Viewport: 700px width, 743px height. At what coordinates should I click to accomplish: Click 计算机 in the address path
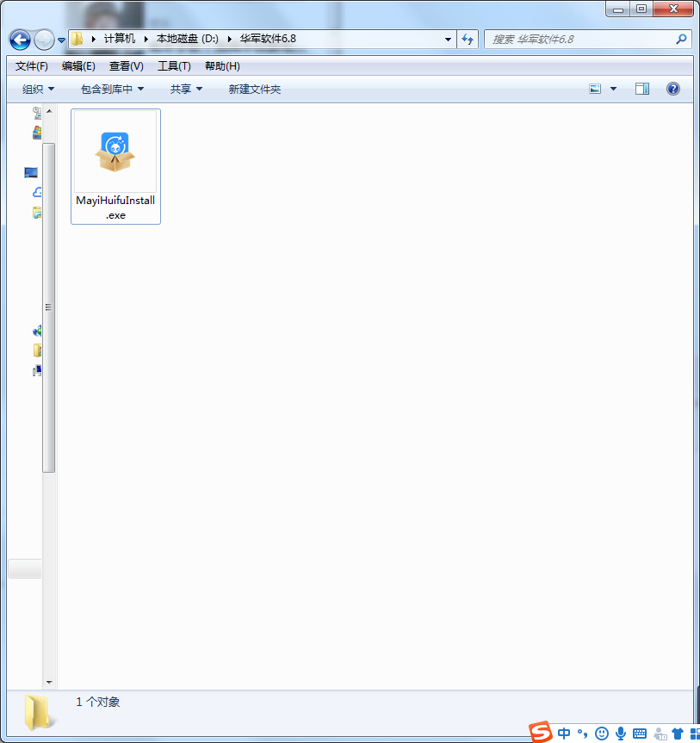tap(120, 39)
